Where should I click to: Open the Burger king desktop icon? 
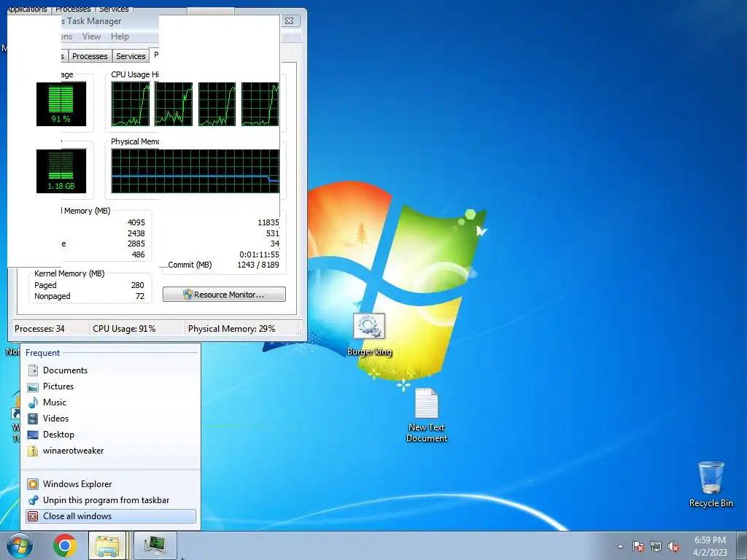[x=369, y=335]
